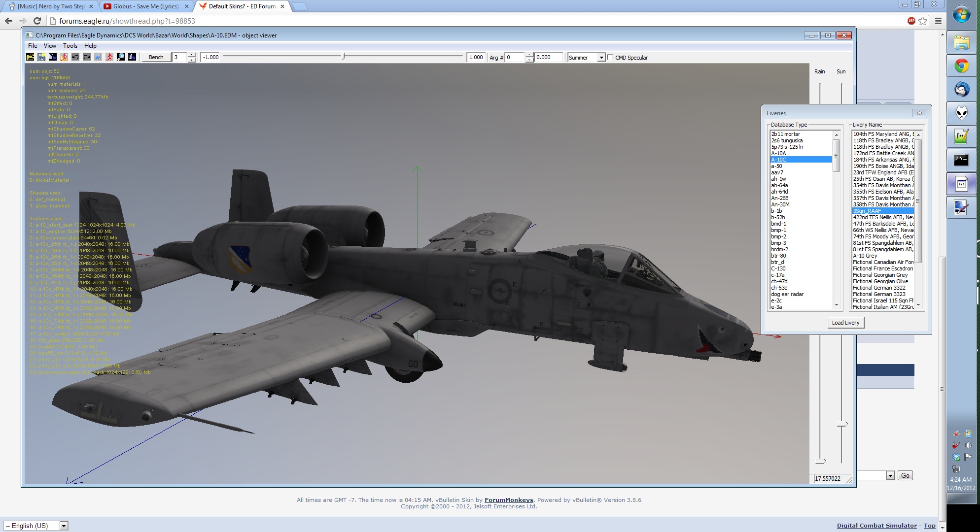This screenshot has width=980, height=532.
Task: Click the browser back arrow
Action: coord(8,21)
